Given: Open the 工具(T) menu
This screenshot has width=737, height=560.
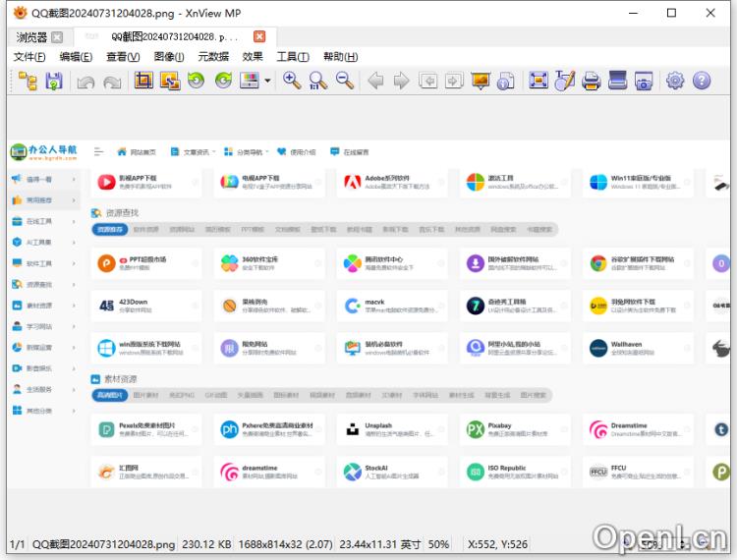Looking at the screenshot, I should [x=293, y=57].
